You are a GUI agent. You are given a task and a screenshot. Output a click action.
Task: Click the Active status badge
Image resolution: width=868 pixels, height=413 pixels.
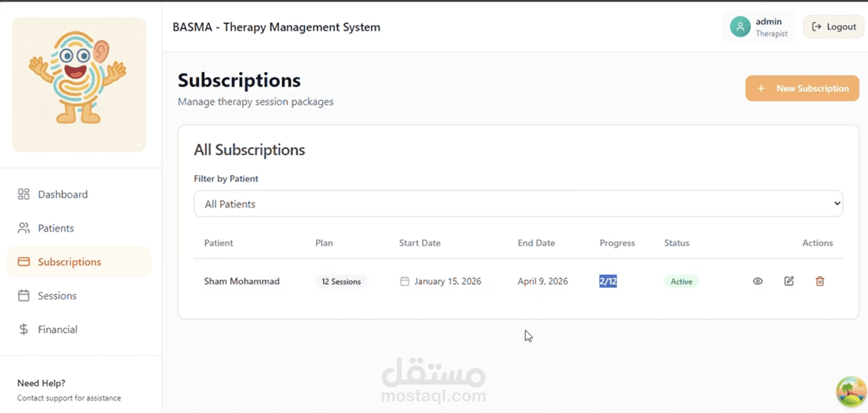click(x=681, y=281)
